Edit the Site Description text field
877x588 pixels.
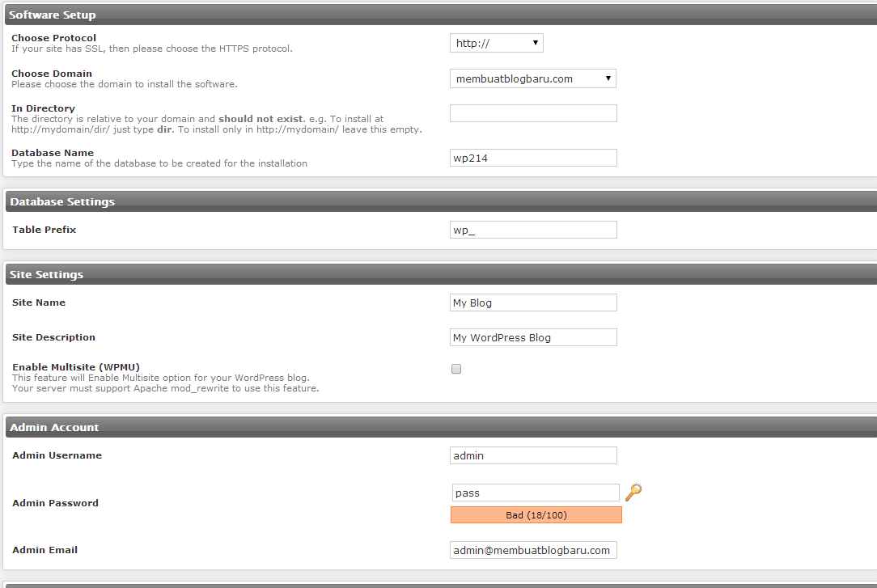(x=533, y=337)
